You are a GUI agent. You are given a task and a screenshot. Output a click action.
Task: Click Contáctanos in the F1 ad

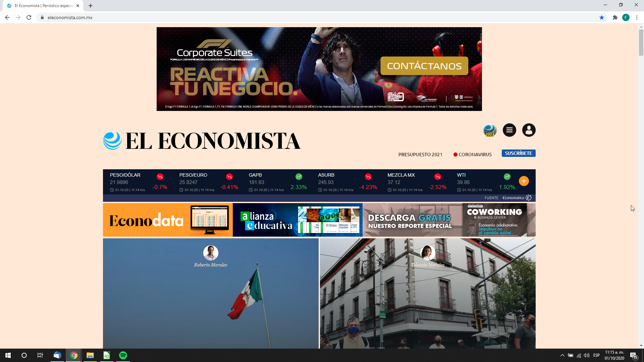424,66
